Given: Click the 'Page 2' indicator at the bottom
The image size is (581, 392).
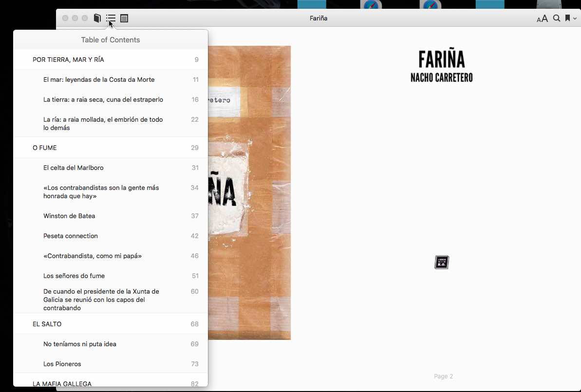Looking at the screenshot, I should 443,376.
